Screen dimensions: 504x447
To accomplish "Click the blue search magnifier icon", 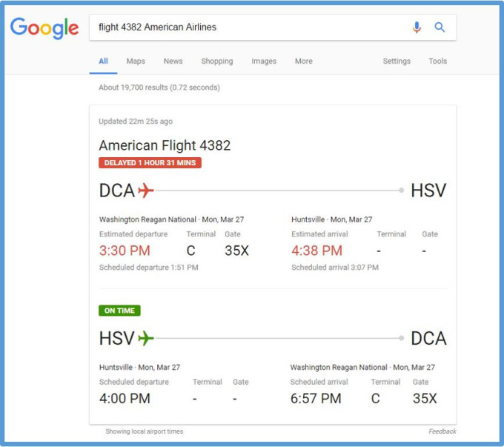I will pos(440,27).
